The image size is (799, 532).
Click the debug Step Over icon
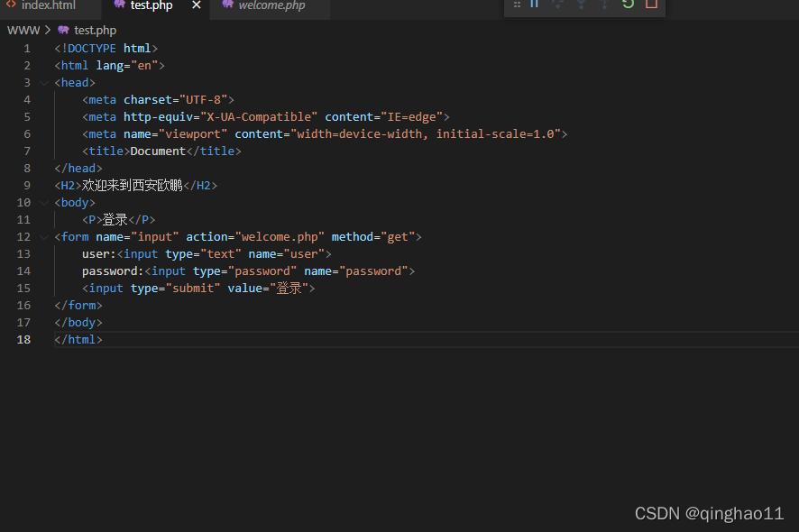[x=557, y=5]
